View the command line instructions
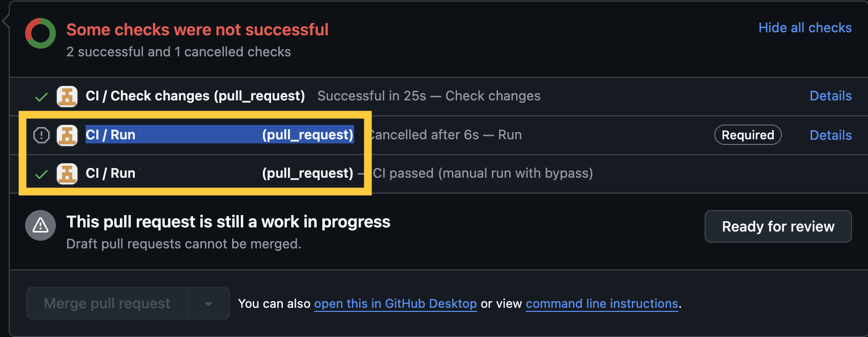This screenshot has height=337, width=868. (602, 303)
